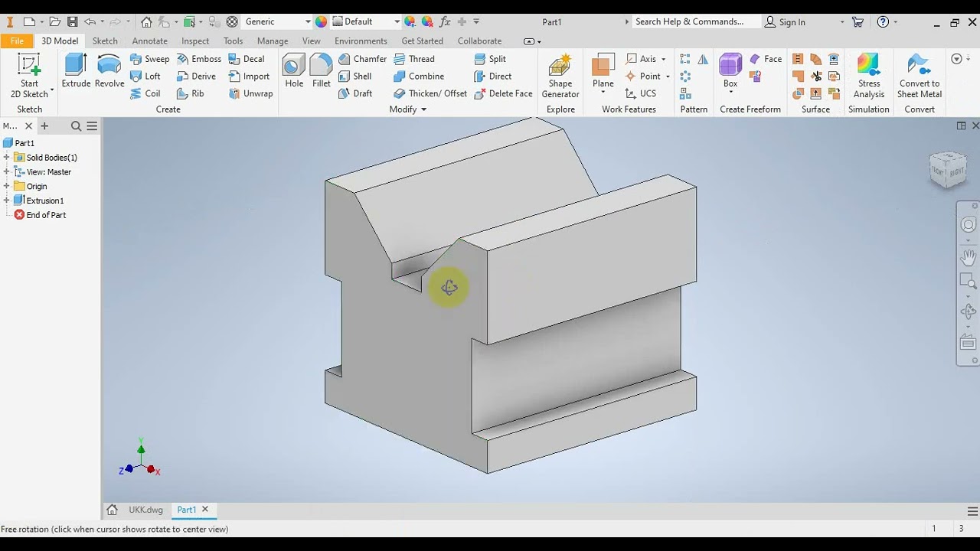Open the Thicken/ Offset tool

[x=430, y=93]
